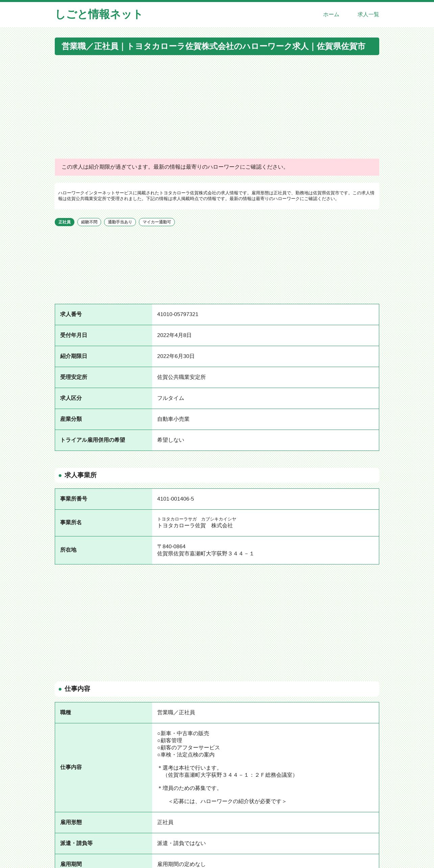
Task: Click トライアル雇用併用の希望 row label
Action: pyautogui.click(x=93, y=440)
